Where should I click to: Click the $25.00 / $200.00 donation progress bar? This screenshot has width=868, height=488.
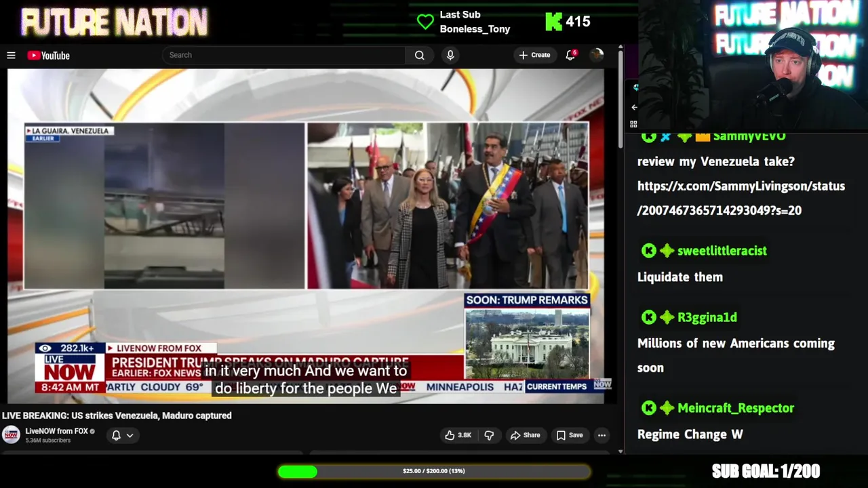coord(434,471)
